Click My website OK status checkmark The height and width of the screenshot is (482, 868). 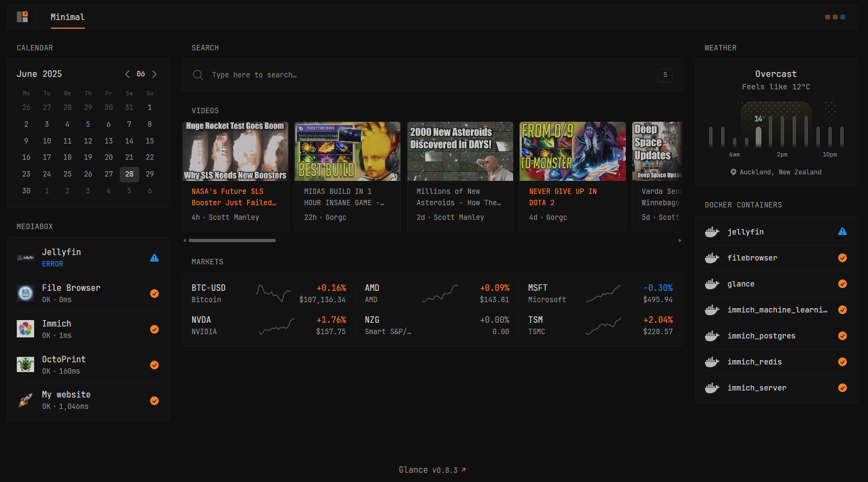click(x=154, y=401)
